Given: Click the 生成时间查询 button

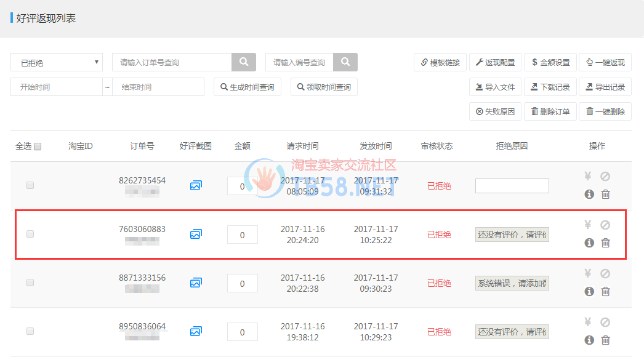Looking at the screenshot, I should pyautogui.click(x=248, y=87).
